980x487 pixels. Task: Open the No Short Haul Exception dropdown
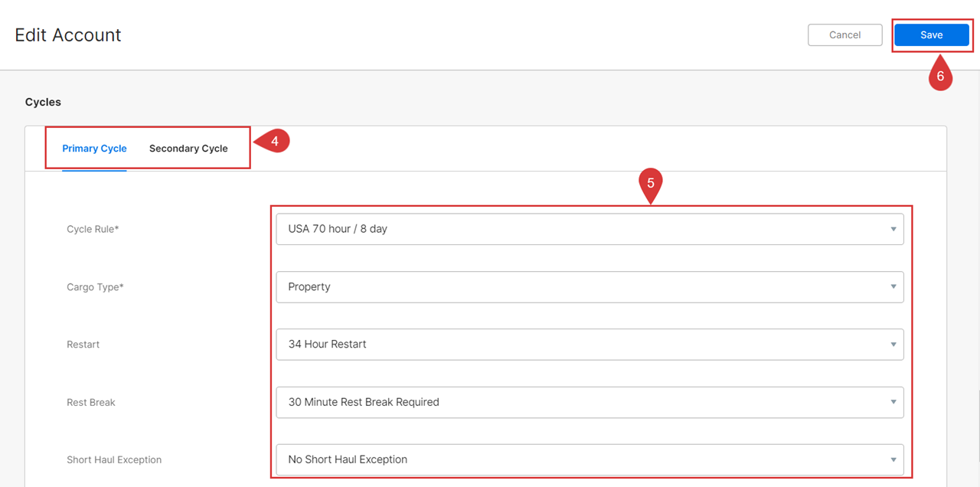point(590,459)
